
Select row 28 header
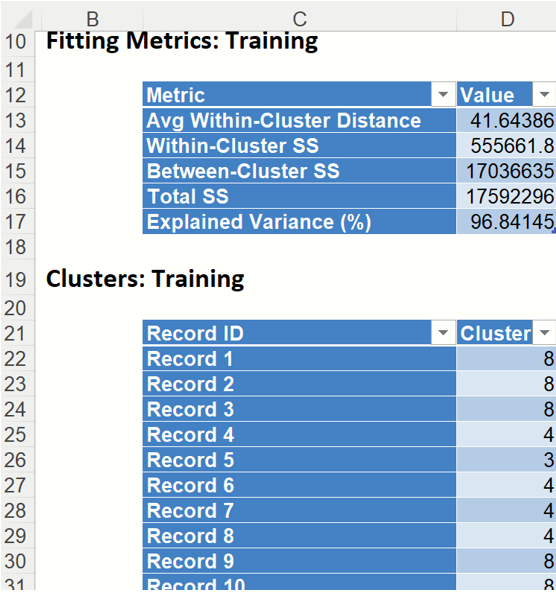coord(17,510)
